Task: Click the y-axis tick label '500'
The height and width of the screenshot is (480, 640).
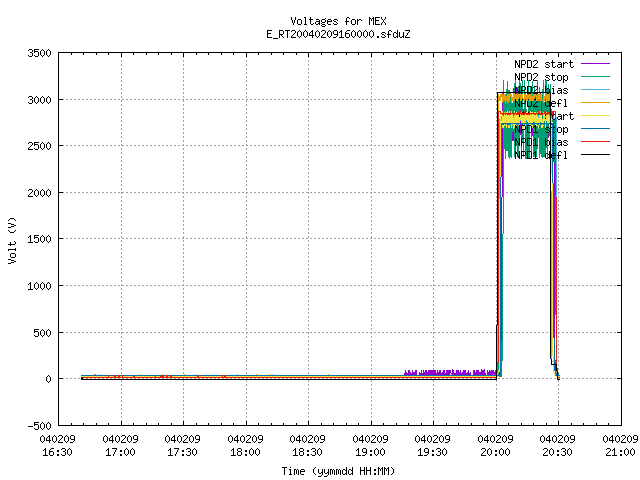Action: click(x=42, y=333)
